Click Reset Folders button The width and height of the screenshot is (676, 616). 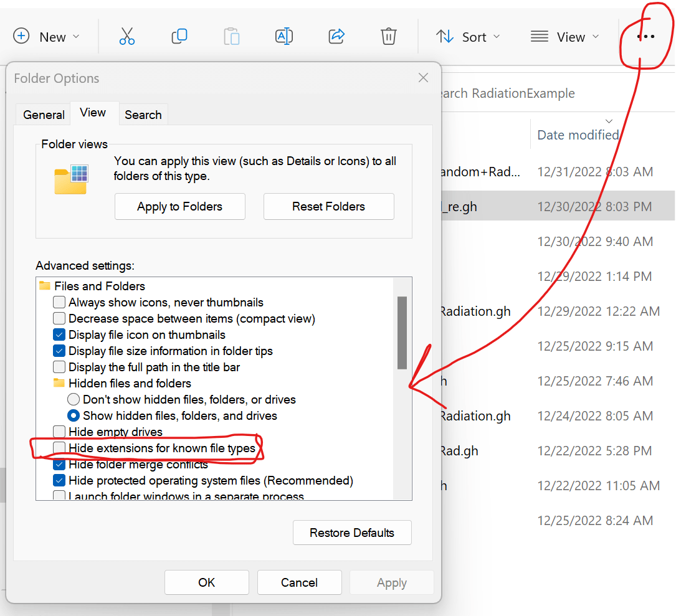pyautogui.click(x=328, y=207)
